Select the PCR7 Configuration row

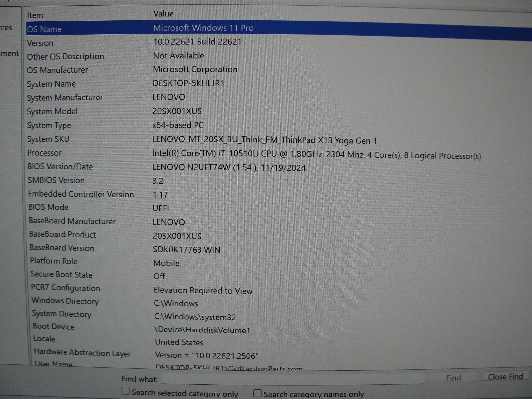click(x=66, y=288)
